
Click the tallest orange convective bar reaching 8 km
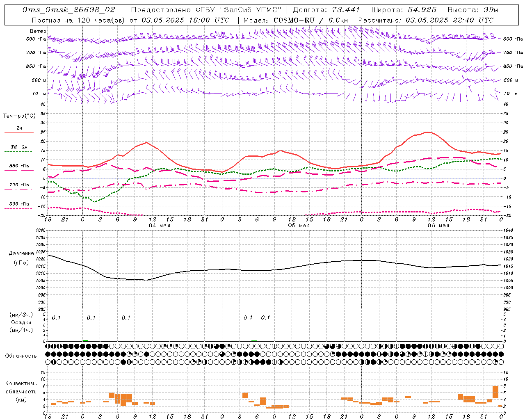[495, 392]
